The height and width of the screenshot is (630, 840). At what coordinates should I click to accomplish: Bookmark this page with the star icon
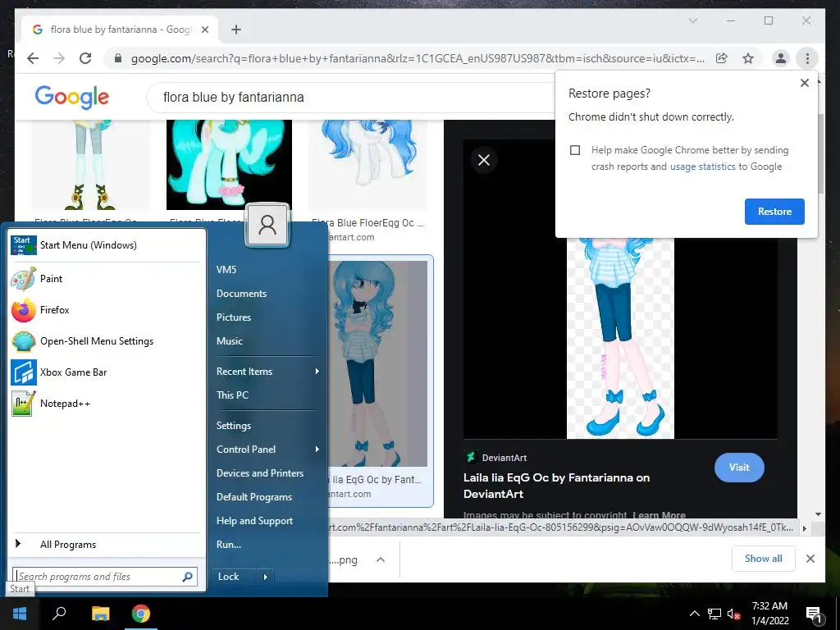(x=748, y=58)
